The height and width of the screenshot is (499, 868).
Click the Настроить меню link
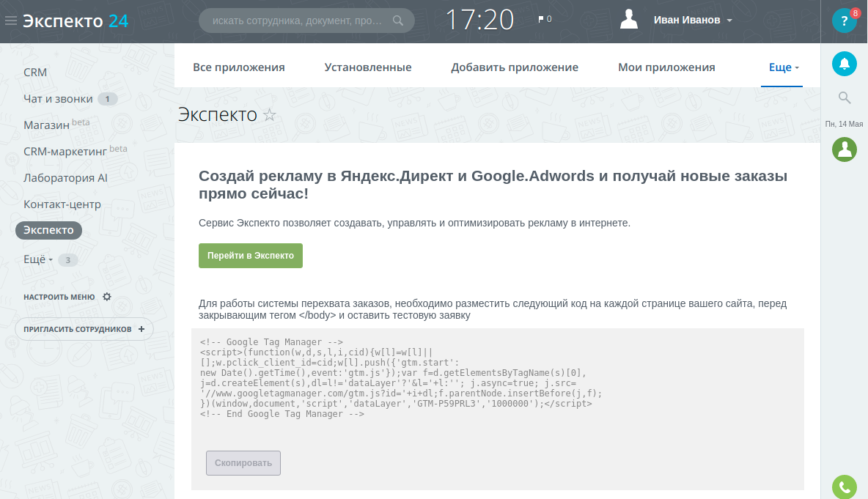coord(59,297)
